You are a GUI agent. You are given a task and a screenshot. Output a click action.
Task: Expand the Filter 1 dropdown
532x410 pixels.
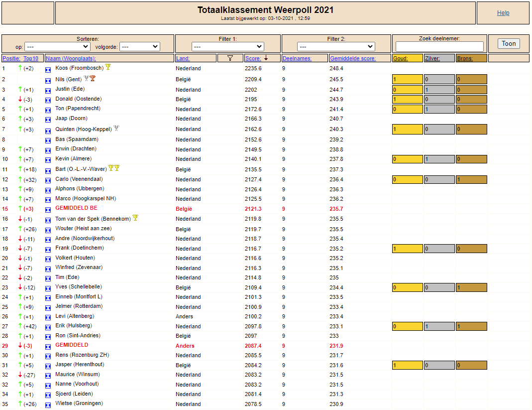(x=227, y=46)
